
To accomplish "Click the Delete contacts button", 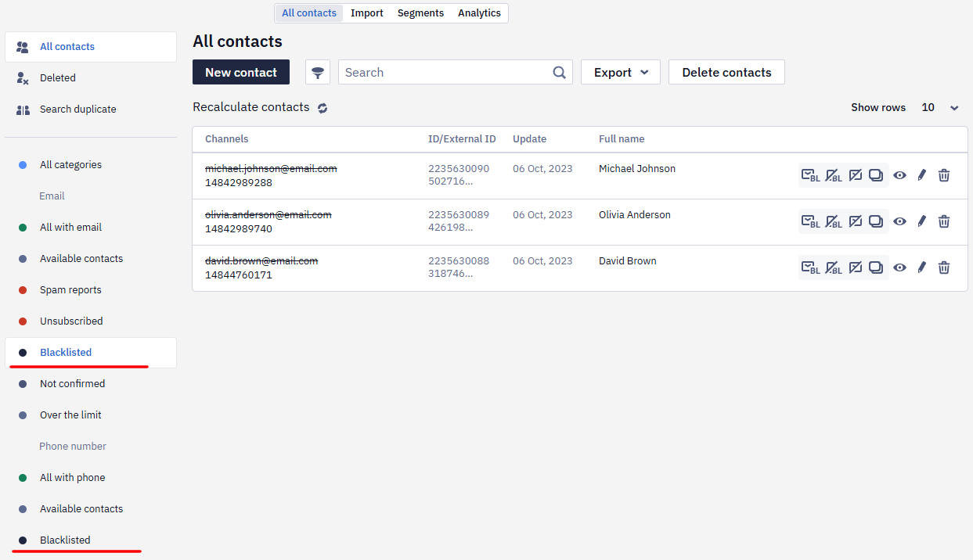I will tap(726, 73).
